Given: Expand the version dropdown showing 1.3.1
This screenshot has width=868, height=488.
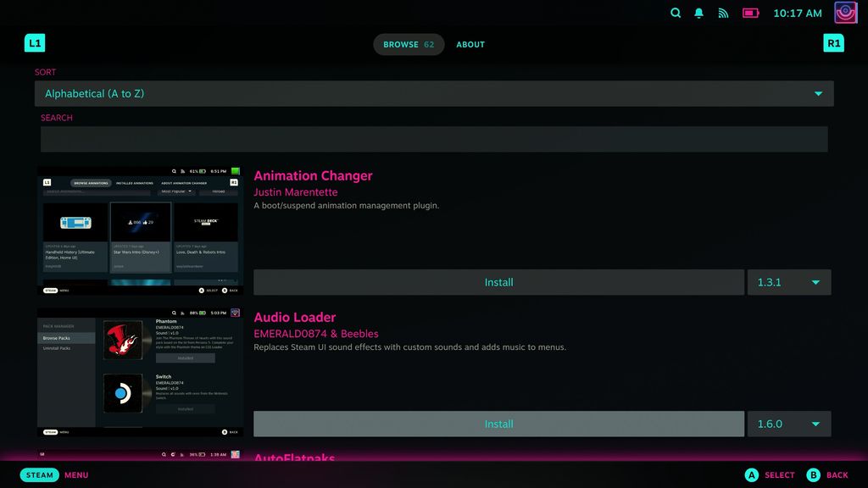Looking at the screenshot, I should (x=788, y=282).
